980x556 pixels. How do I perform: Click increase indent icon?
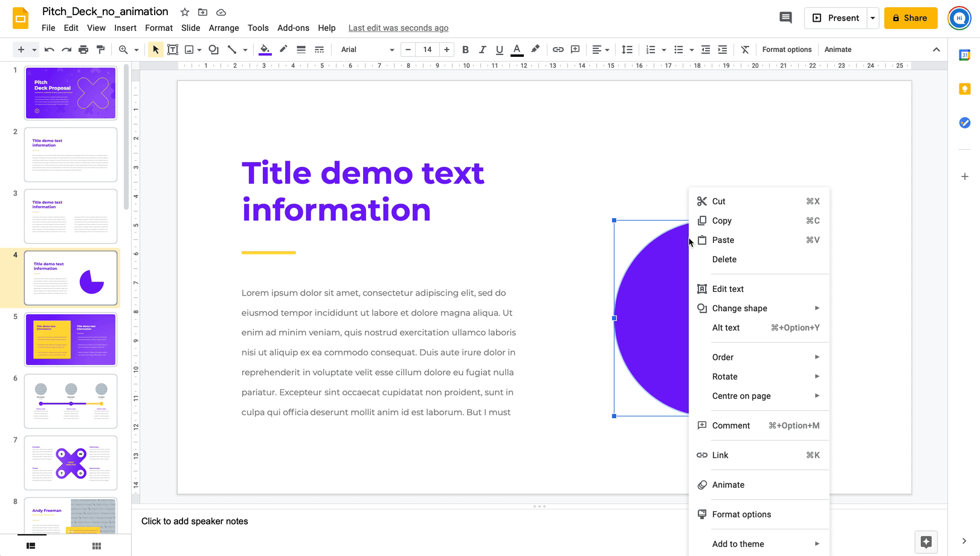tap(722, 50)
